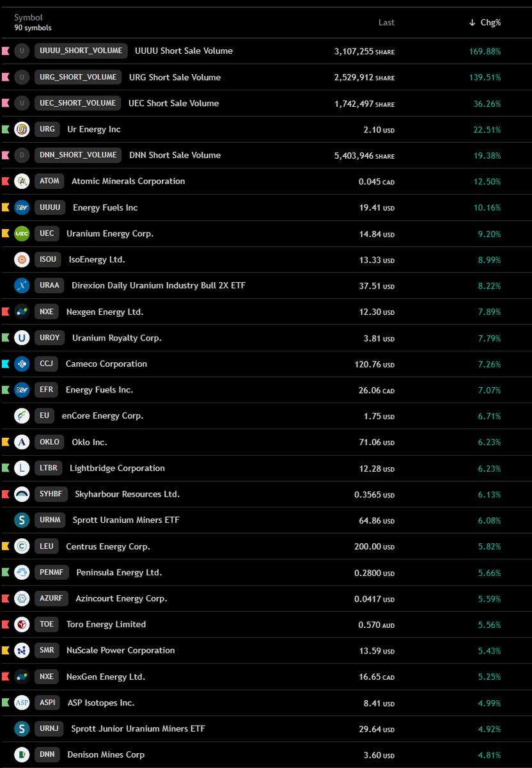Click the 4.81% change value
This screenshot has height=768, width=532.
pyautogui.click(x=489, y=755)
